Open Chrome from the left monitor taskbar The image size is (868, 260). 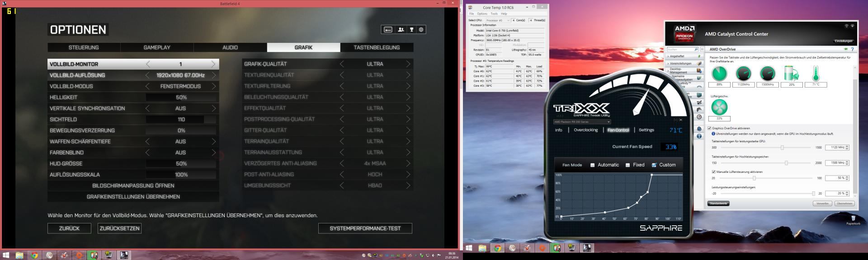(34, 255)
